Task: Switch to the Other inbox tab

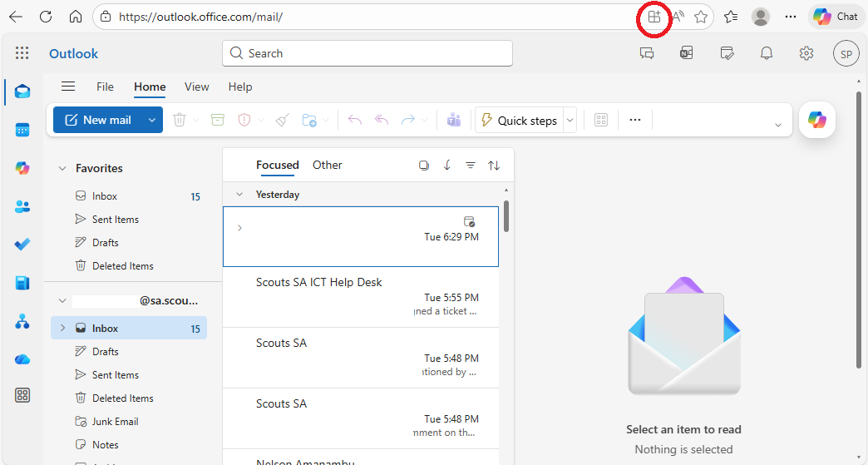Action: click(x=327, y=165)
